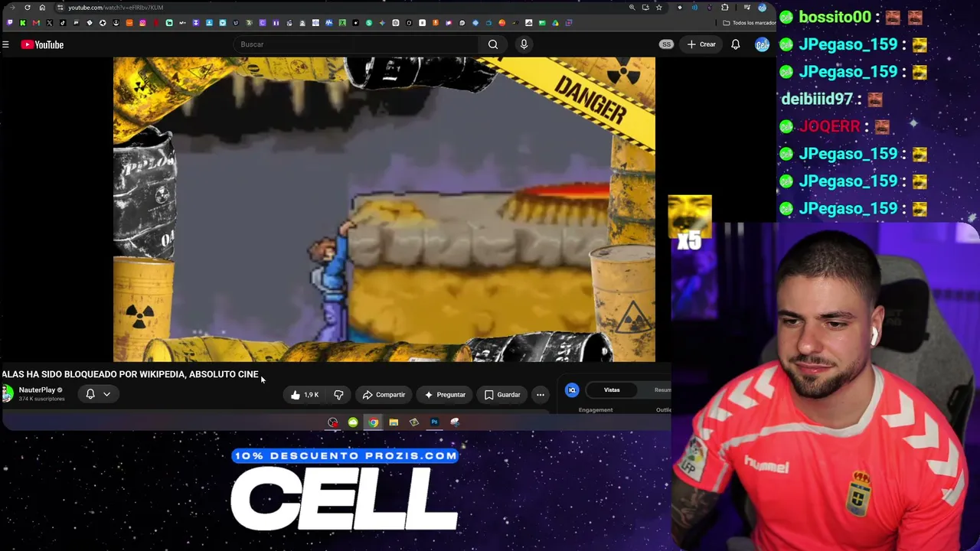Screen dimensions: 980x551
Task: Click the video player frame
Action: (384, 209)
